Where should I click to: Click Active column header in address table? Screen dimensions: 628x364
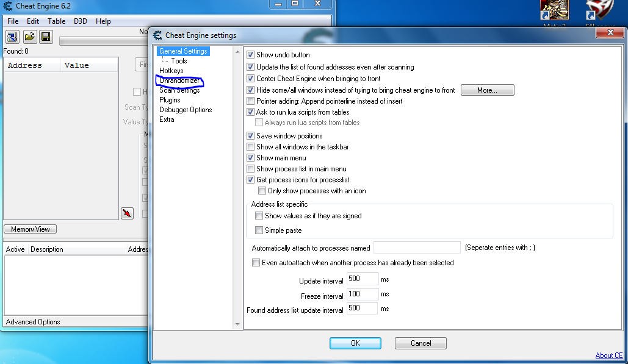pos(15,249)
